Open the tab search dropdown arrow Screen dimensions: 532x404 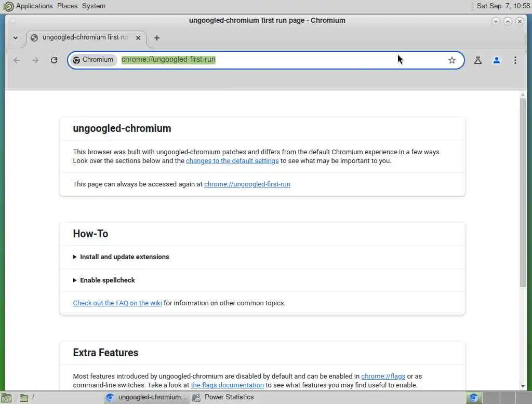pyautogui.click(x=16, y=38)
